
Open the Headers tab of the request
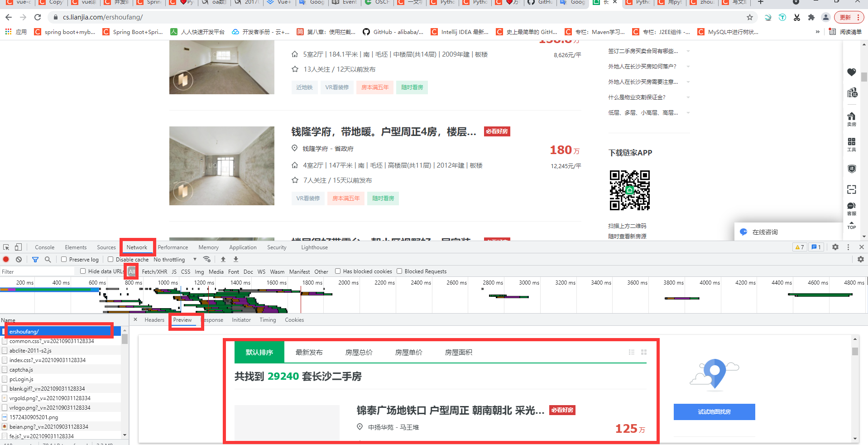click(x=154, y=319)
